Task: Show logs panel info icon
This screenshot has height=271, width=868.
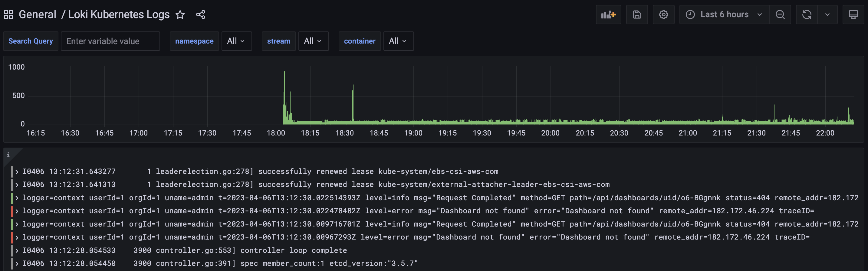Action: coord(8,155)
